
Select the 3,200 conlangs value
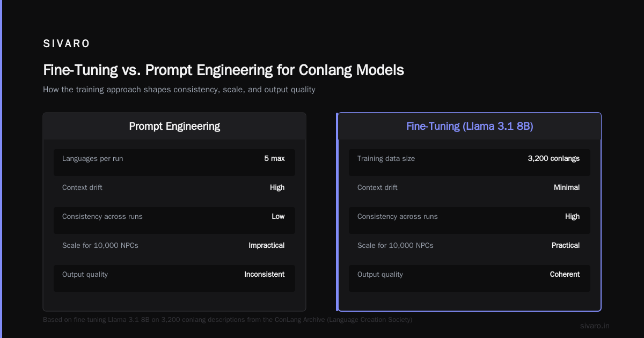tap(554, 158)
